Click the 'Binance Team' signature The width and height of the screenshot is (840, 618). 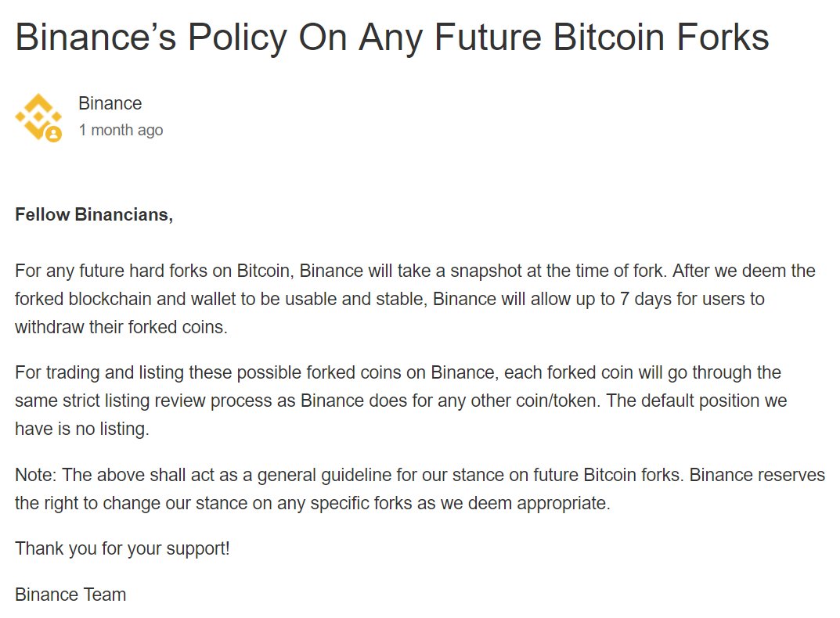(x=70, y=595)
